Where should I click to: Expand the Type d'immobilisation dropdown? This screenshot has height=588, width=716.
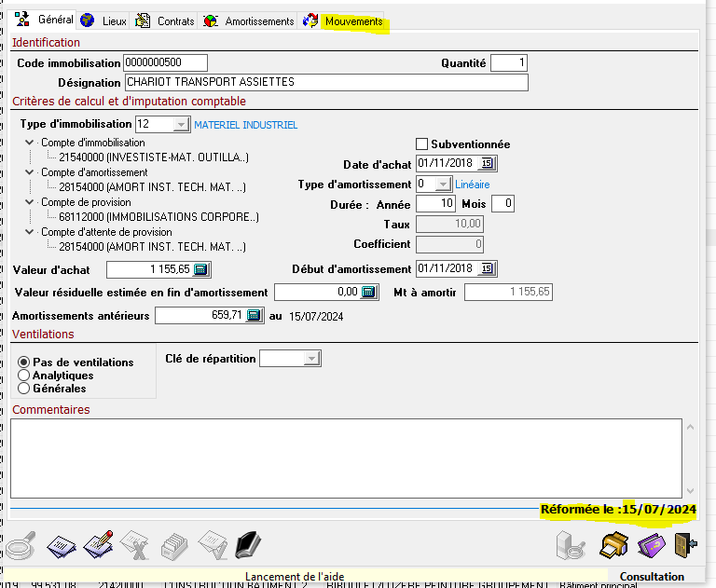pyautogui.click(x=180, y=124)
